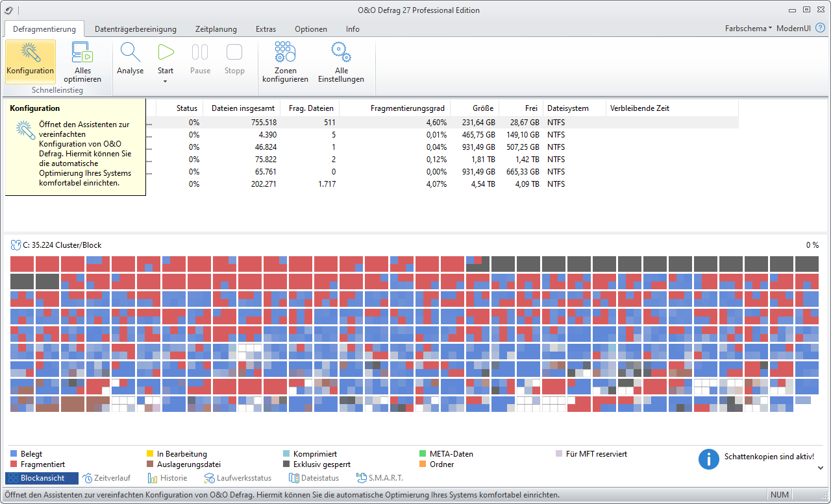Select drive row with 75.822 files

point(441,159)
